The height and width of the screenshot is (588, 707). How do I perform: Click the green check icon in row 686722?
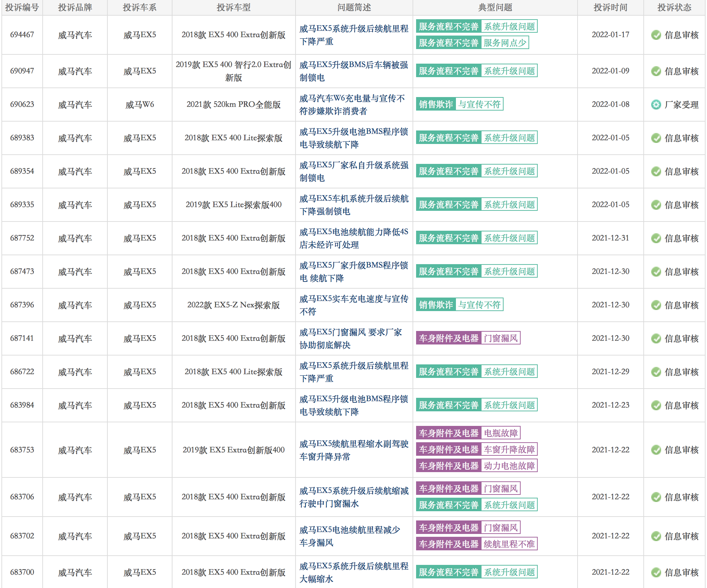tap(656, 372)
